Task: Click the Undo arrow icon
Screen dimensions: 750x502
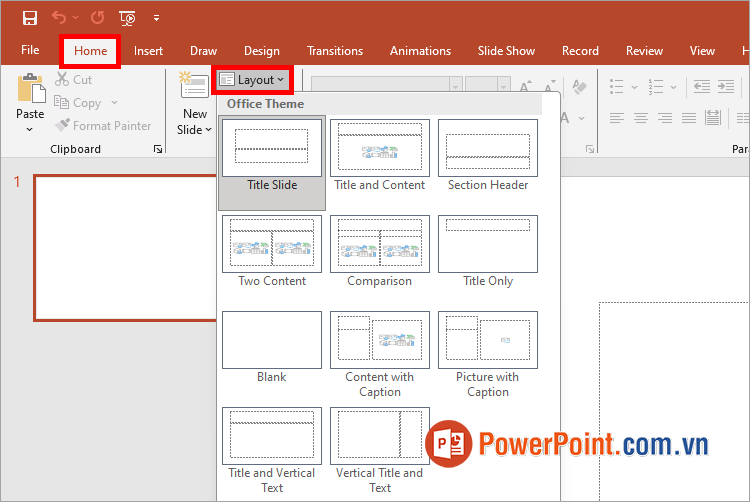Action: click(59, 18)
